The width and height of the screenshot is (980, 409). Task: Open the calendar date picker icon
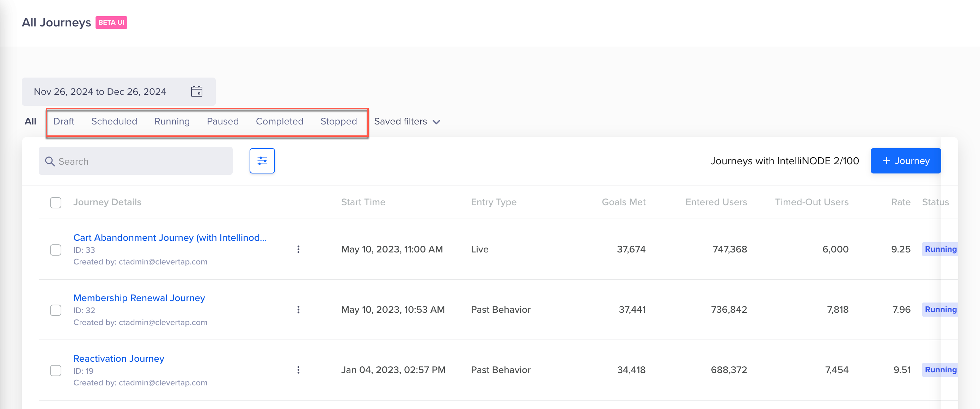(196, 92)
